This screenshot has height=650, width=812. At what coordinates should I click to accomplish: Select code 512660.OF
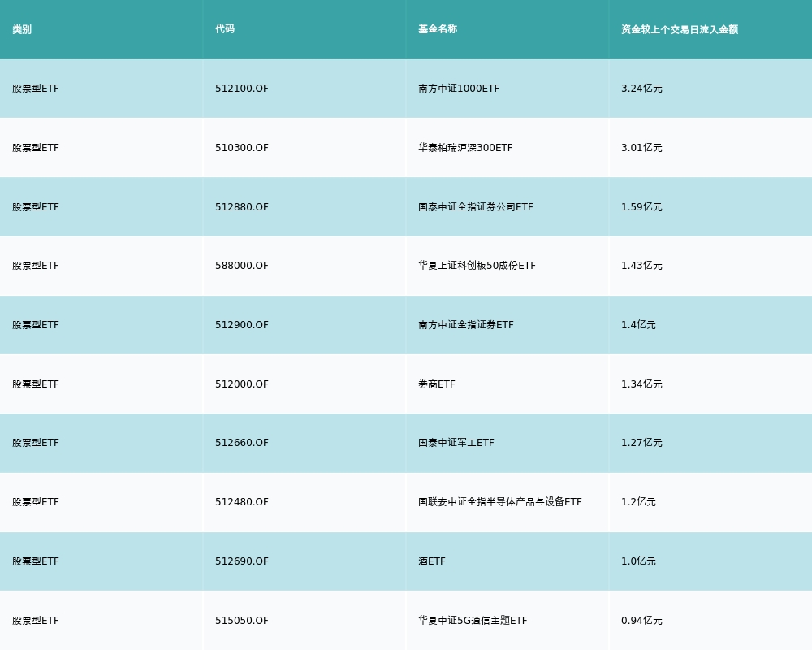[x=242, y=443]
